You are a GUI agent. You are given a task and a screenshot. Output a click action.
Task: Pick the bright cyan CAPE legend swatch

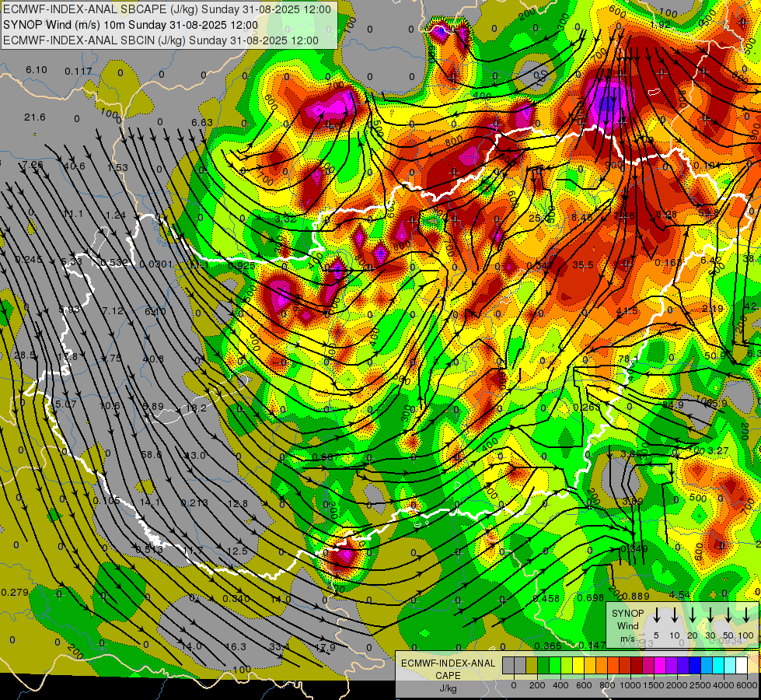click(x=717, y=666)
